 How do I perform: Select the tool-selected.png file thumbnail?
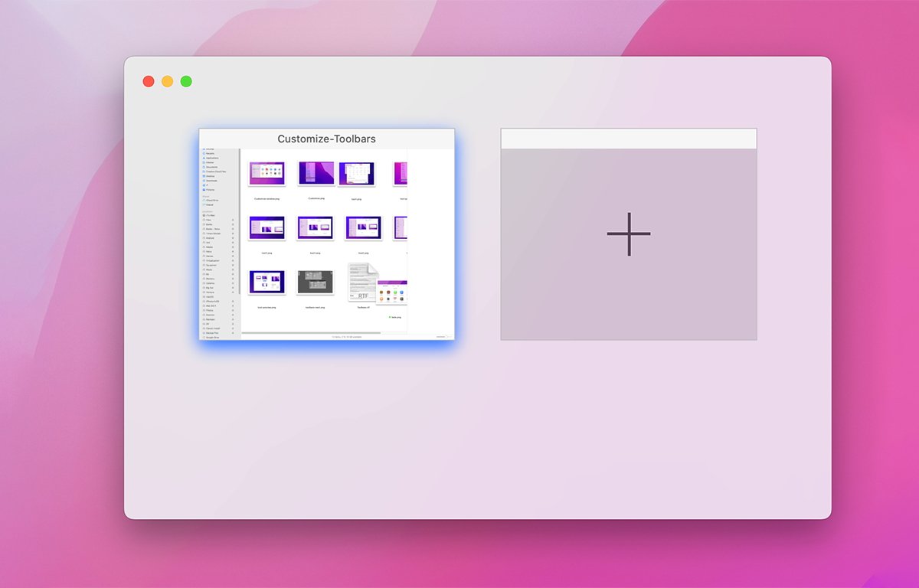tap(267, 282)
